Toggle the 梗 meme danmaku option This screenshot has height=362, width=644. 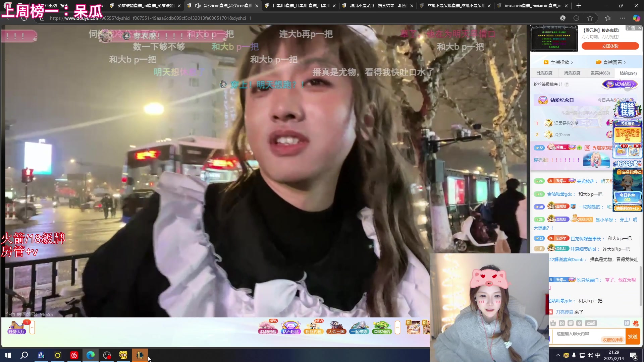tap(571, 323)
